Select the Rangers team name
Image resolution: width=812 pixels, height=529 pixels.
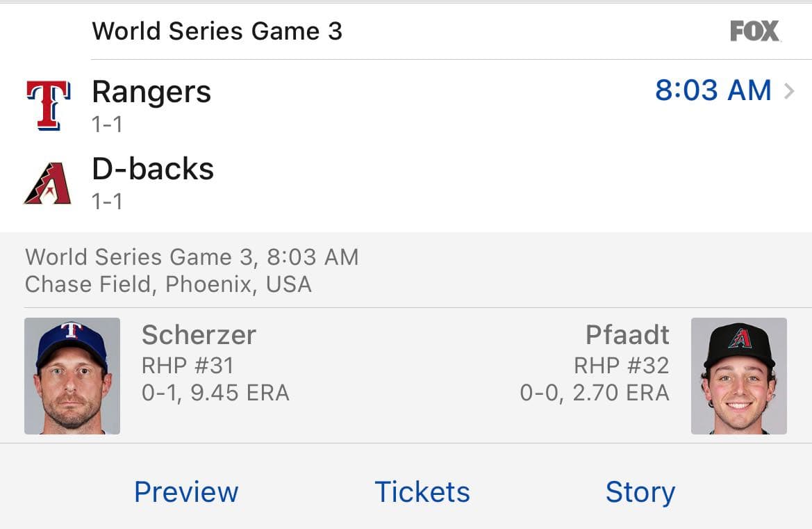[x=151, y=92]
